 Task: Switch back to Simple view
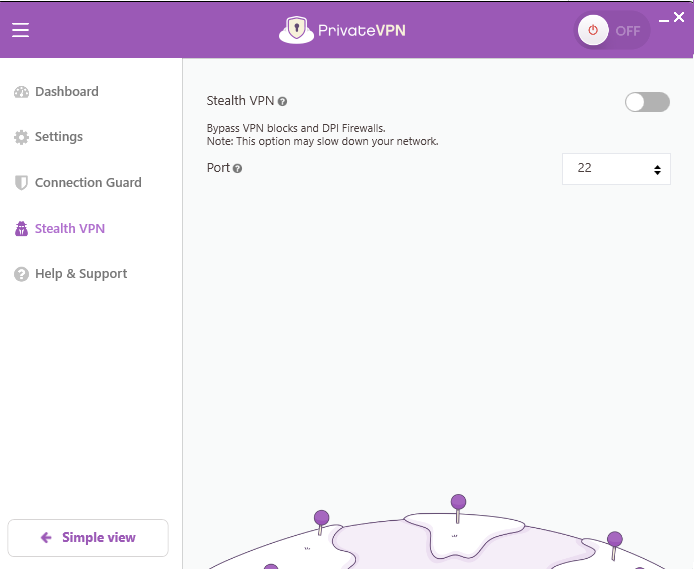pos(88,538)
